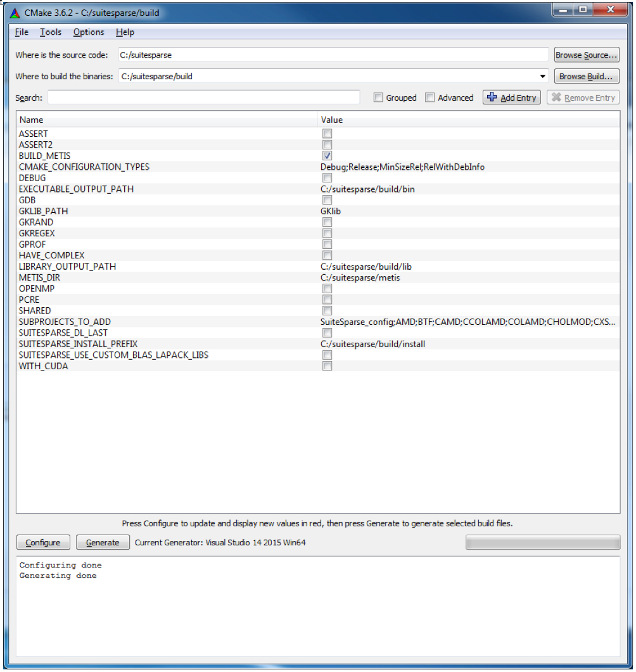Run Configure
The height and width of the screenshot is (672, 636).
pyautogui.click(x=43, y=543)
